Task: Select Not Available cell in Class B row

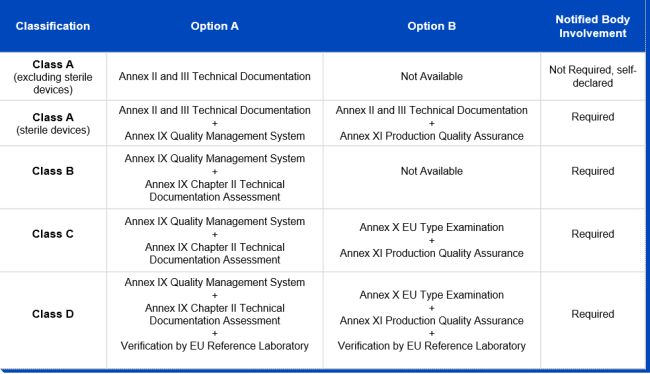Action: [x=432, y=171]
